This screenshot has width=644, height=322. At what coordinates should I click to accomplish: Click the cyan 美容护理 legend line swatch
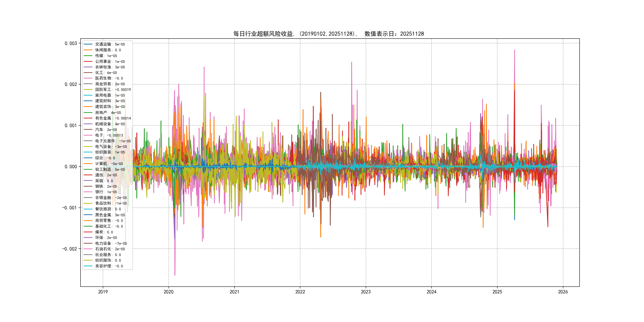88,266
